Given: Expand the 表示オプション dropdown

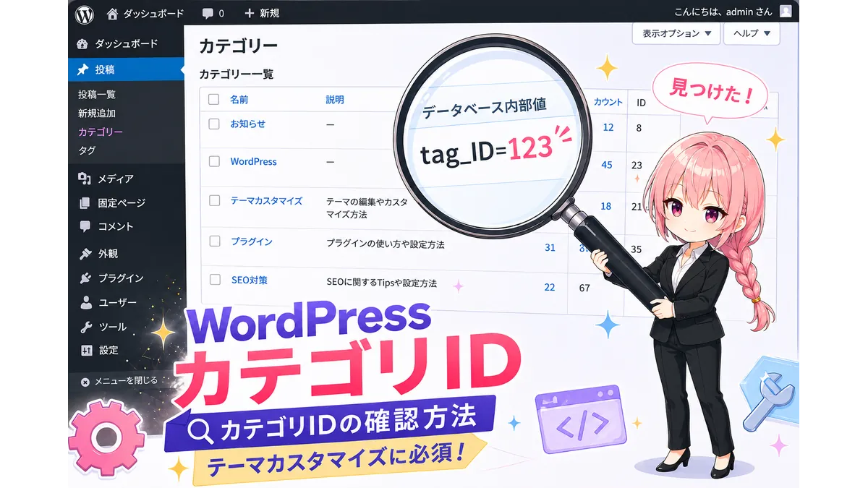Looking at the screenshot, I should click(x=676, y=33).
